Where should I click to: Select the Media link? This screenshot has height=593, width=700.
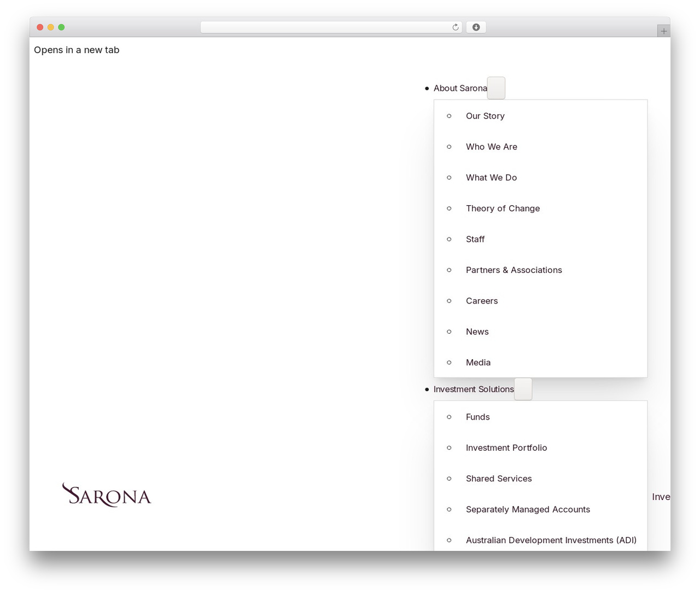point(478,362)
